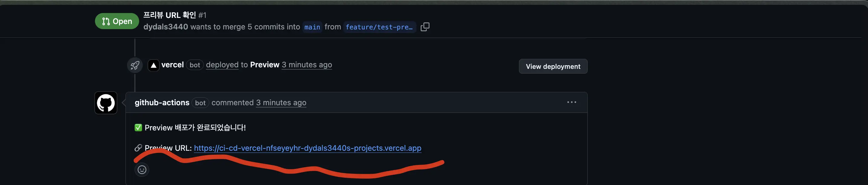
Task: Select the feature/test-pre… head branch label
Action: [x=379, y=27]
